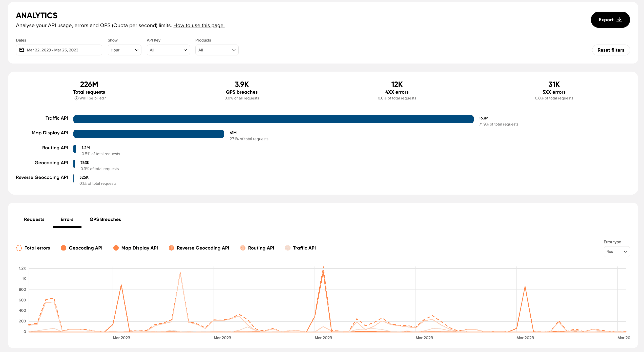The image size is (644, 352).
Task: Click the info icon near 'Will I be billed?'
Action: [76, 98]
